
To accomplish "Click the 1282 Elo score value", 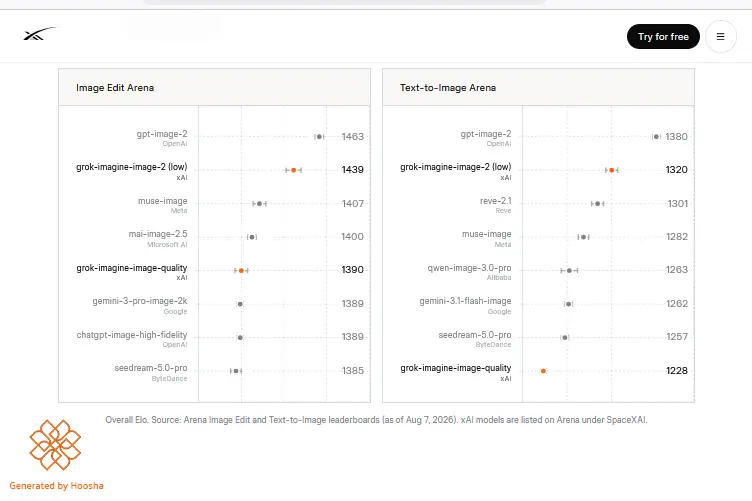I will 677,237.
